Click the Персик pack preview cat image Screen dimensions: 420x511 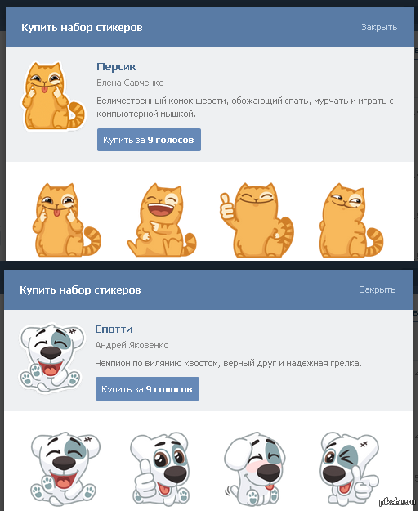point(54,96)
